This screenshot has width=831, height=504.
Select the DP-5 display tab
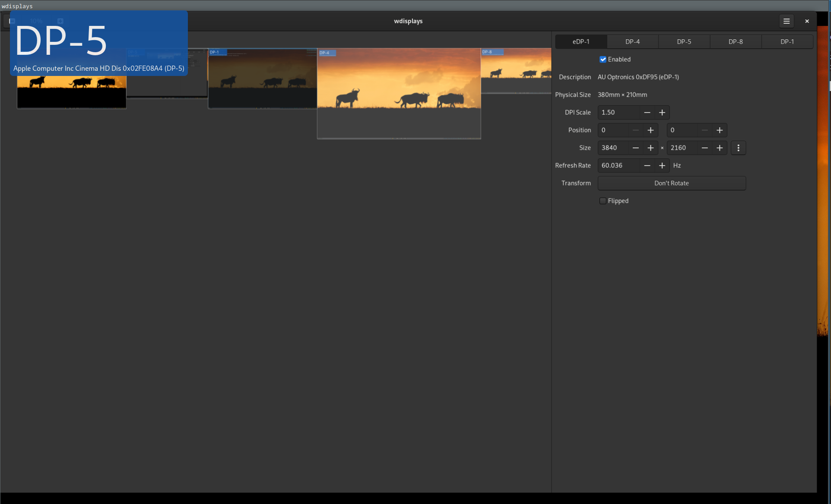click(684, 42)
